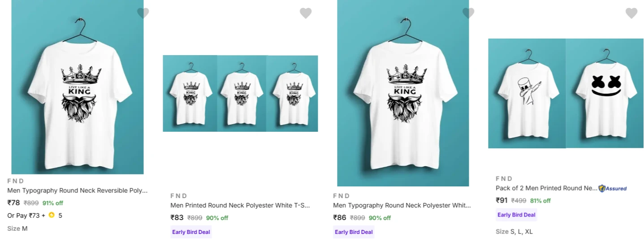Open Men Typography Round Neck Reversible Poly link
Image resolution: width=644 pixels, height=242 pixels.
(x=78, y=190)
